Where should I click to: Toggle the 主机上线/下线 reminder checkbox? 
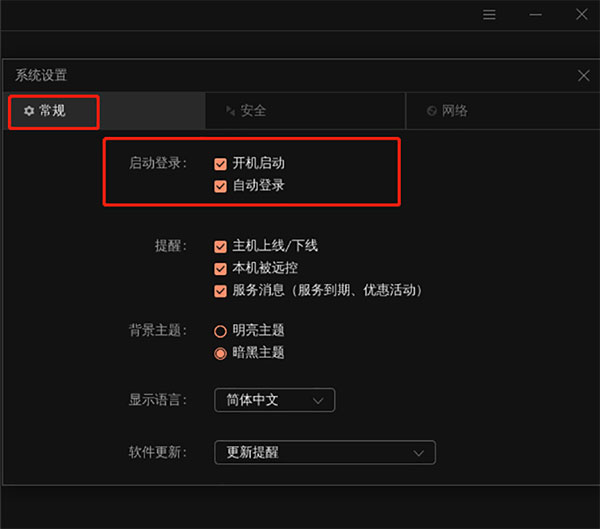220,245
